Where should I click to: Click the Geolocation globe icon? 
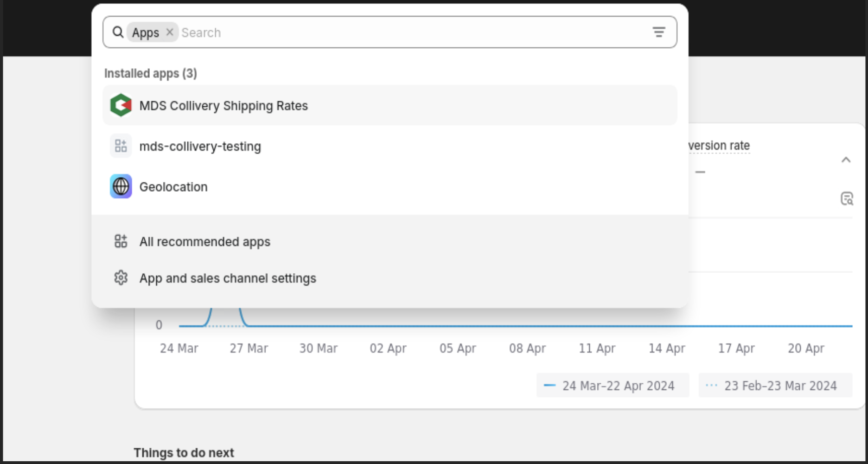[x=121, y=187]
